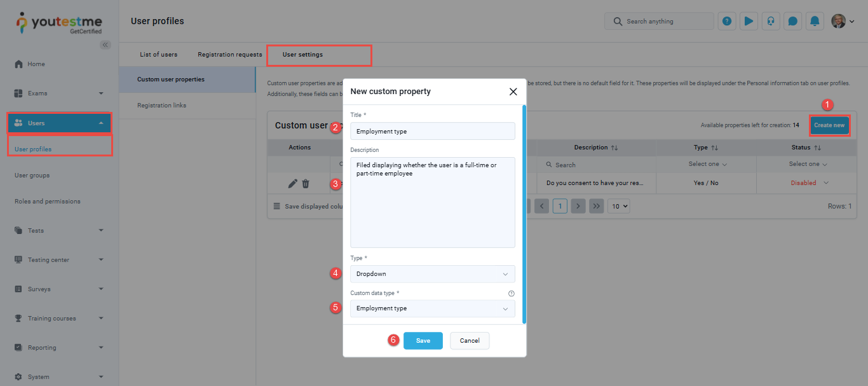The image size is (868, 386).
Task: Collapse the sidebar with double-chevron icon
Action: coord(105,45)
